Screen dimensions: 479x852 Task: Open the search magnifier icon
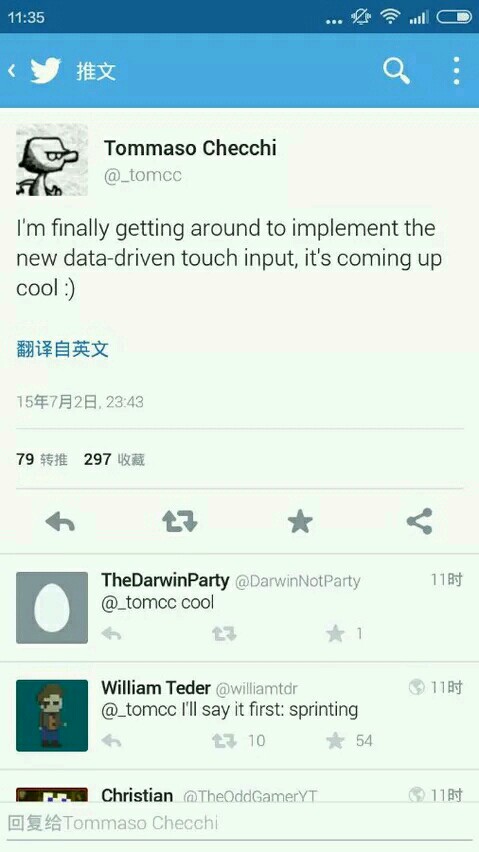coord(396,71)
